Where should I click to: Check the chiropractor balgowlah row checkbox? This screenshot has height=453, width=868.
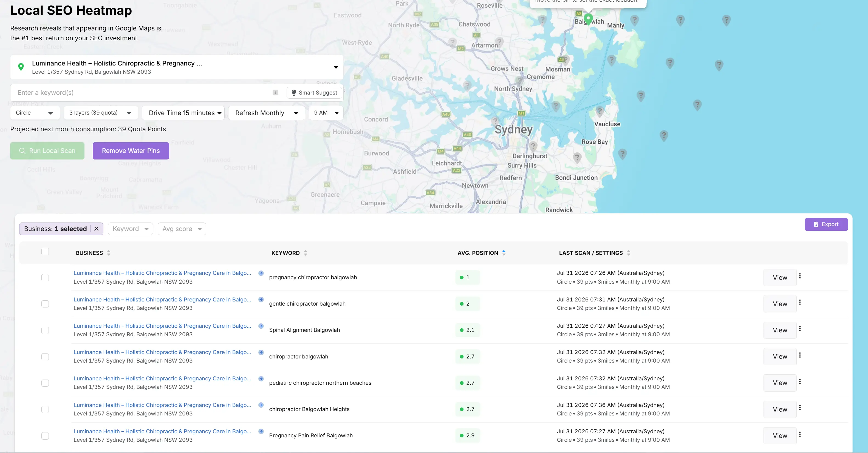pos(45,357)
